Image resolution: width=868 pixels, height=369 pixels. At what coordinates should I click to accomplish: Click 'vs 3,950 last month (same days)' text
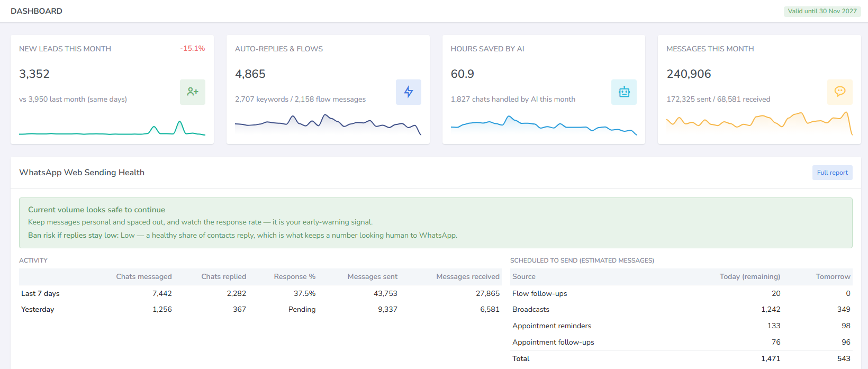[x=73, y=99]
